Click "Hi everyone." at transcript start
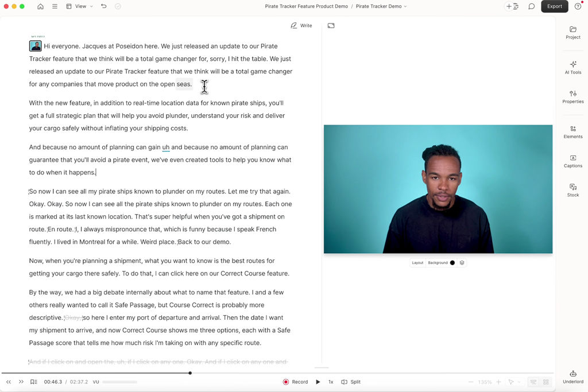 (61, 46)
